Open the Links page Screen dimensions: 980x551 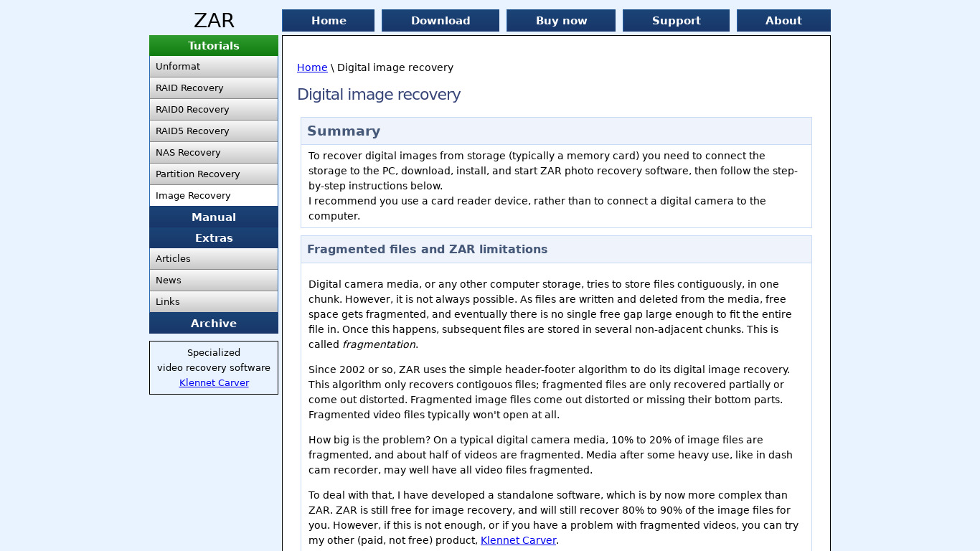[214, 302]
